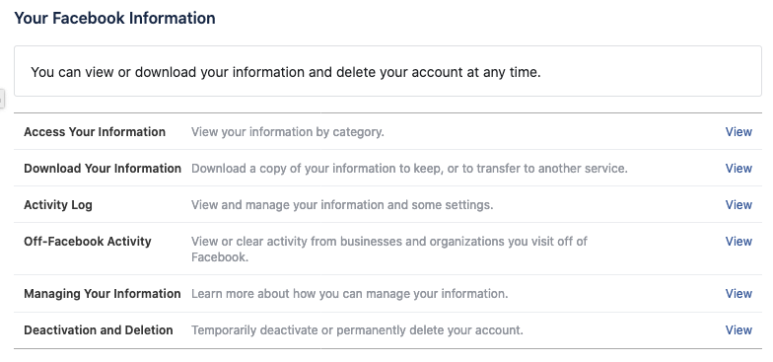
Task: Click View next to Deactivation and Deletion
Action: coord(738,330)
